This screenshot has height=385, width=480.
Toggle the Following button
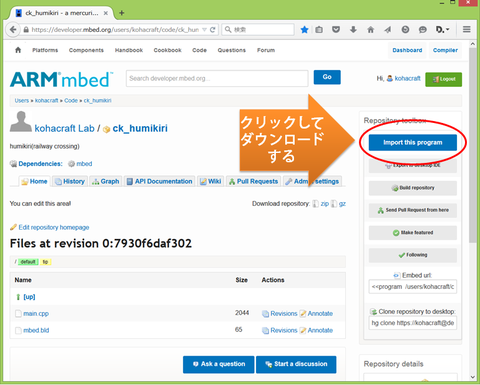[413, 255]
